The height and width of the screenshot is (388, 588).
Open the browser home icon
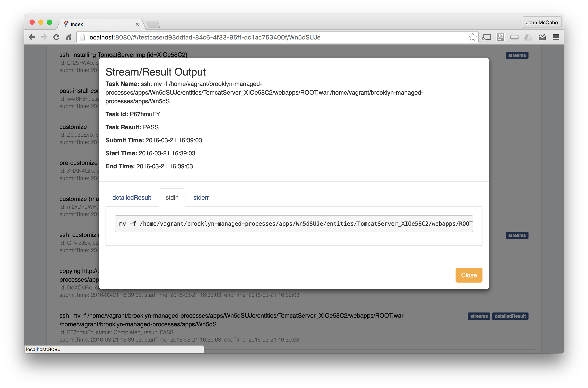[x=69, y=37]
